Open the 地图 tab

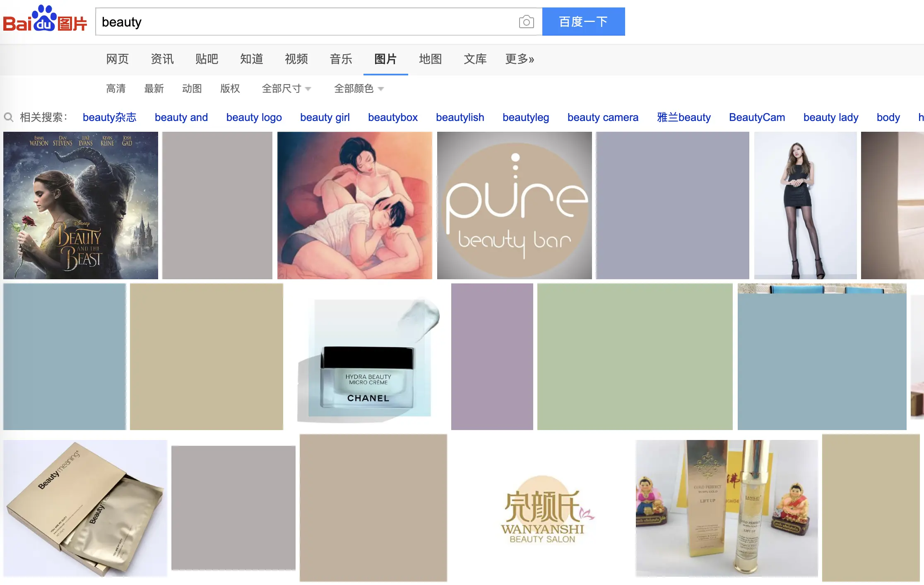point(430,59)
